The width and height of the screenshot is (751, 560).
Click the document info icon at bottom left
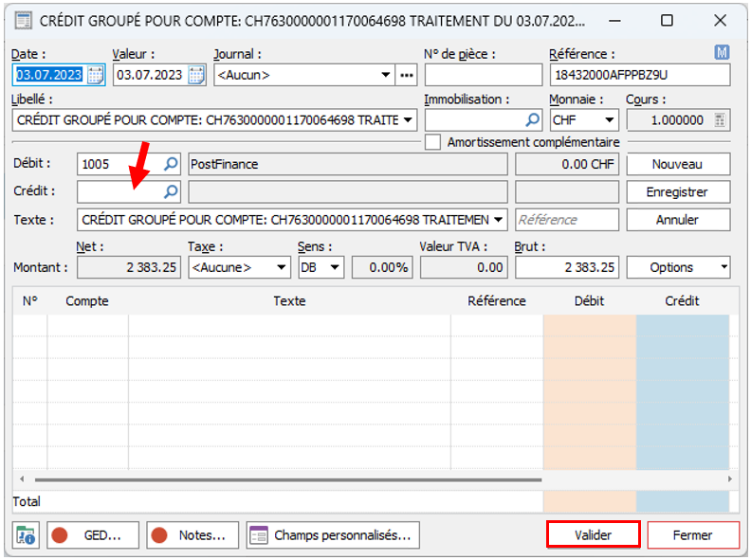pos(27,534)
